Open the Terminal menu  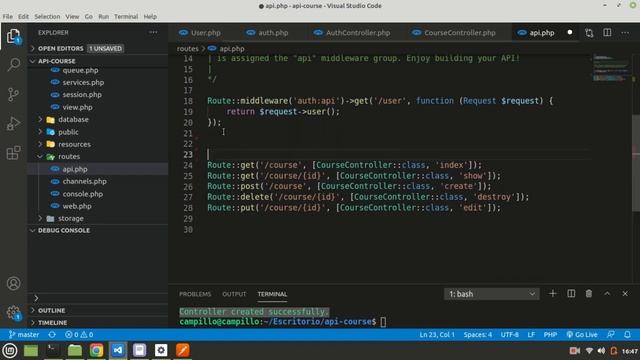point(126,16)
